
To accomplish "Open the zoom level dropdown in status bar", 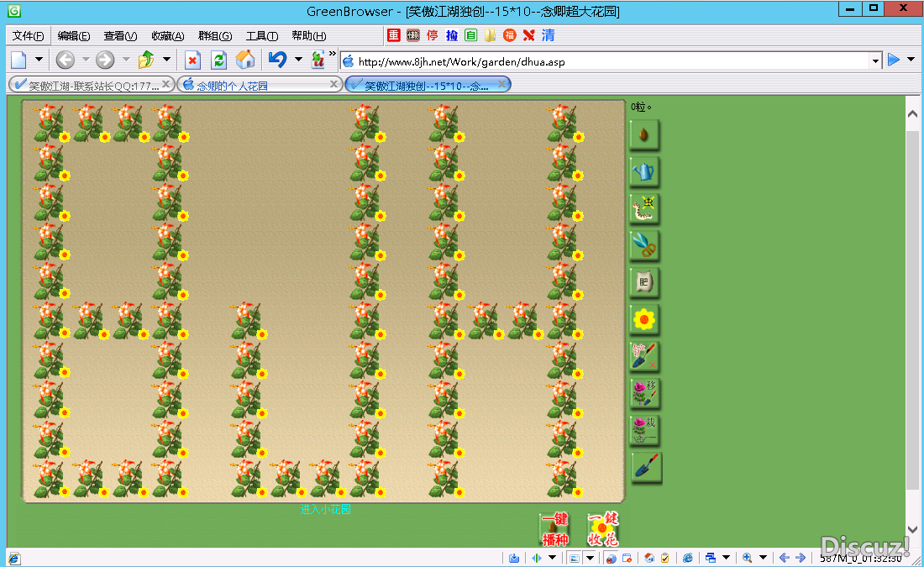I will click(763, 558).
